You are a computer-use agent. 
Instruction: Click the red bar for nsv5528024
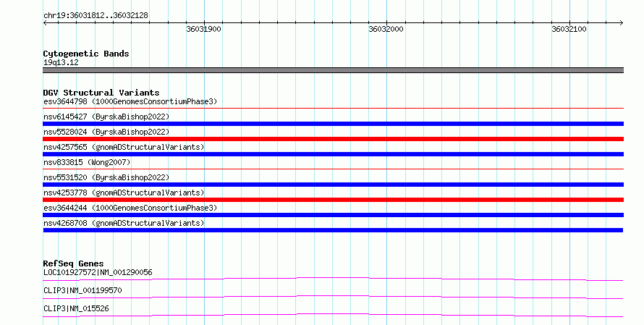coord(333,139)
